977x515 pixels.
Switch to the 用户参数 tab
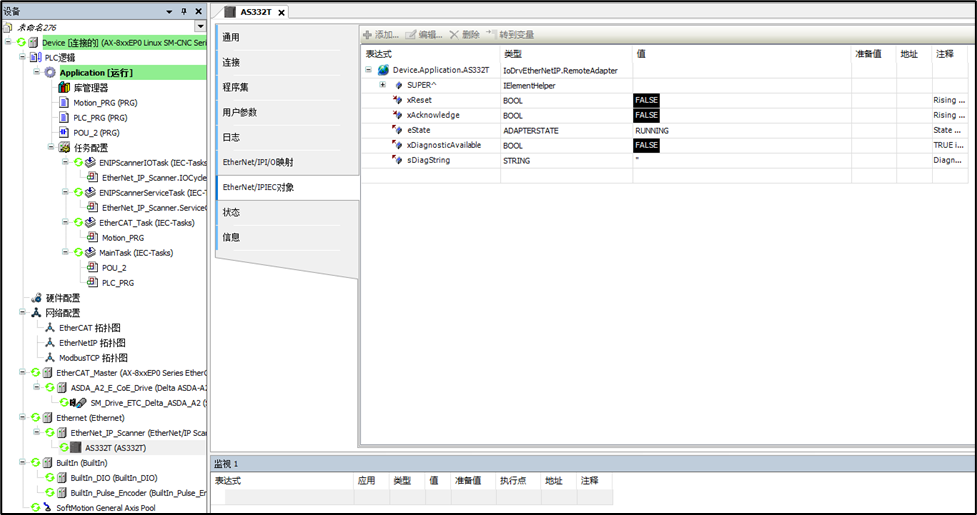[x=240, y=112]
